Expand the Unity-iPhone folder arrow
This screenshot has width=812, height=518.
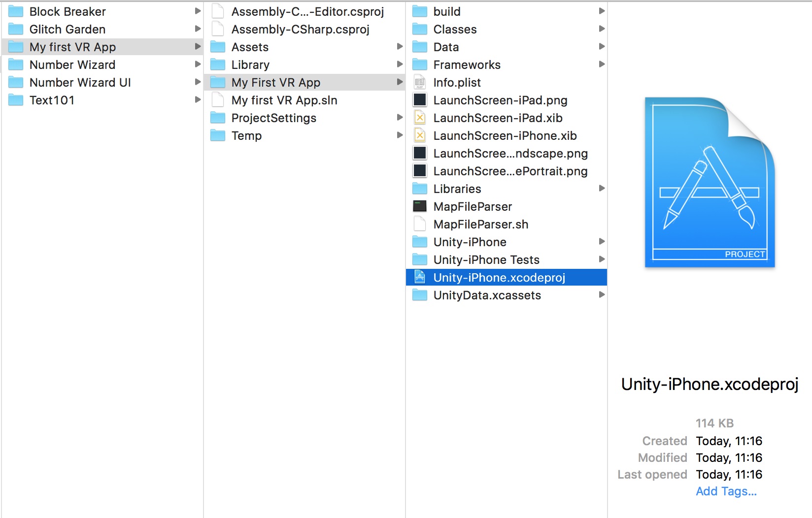(x=602, y=241)
